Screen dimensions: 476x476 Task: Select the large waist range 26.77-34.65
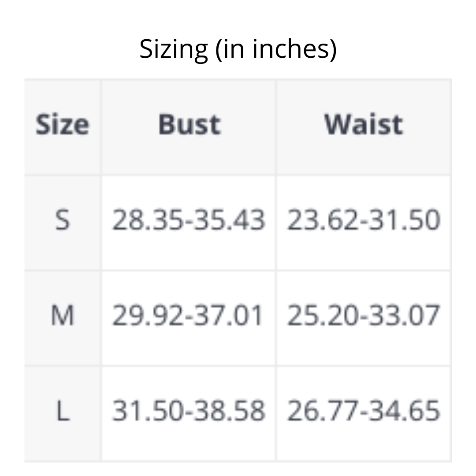[364, 411]
